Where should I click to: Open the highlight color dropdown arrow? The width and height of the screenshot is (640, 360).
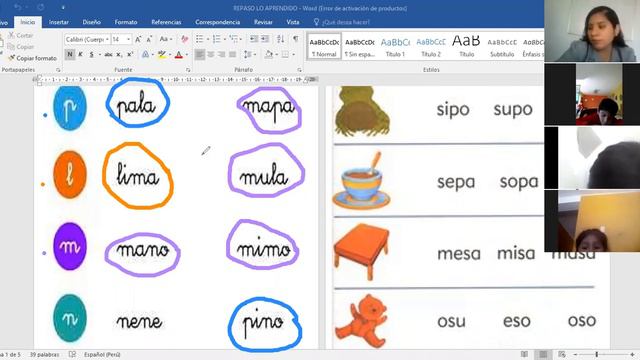click(x=170, y=55)
